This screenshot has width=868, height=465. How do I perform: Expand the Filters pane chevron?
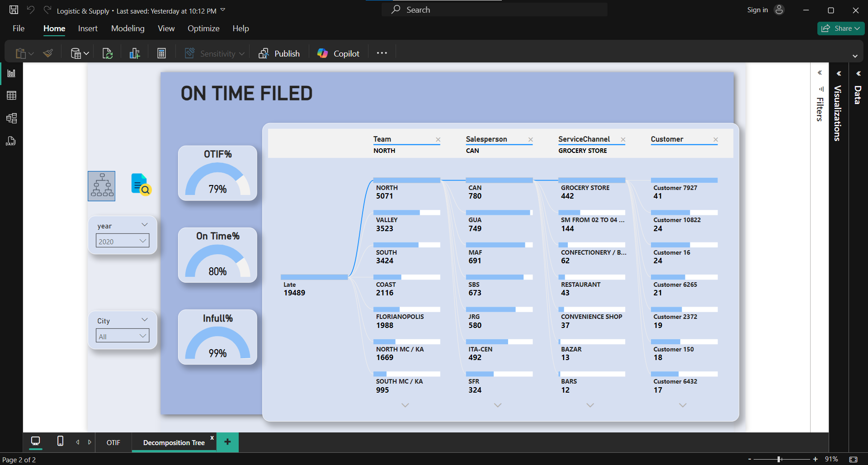820,73
